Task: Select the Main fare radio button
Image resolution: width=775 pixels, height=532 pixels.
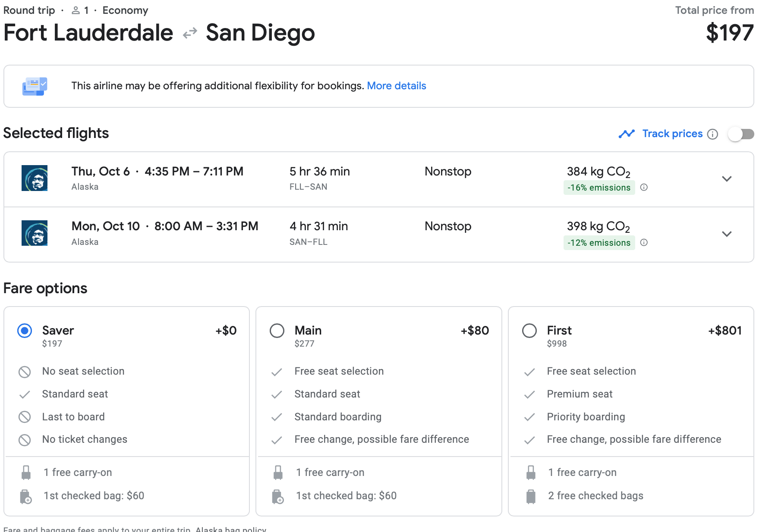Action: click(x=277, y=331)
